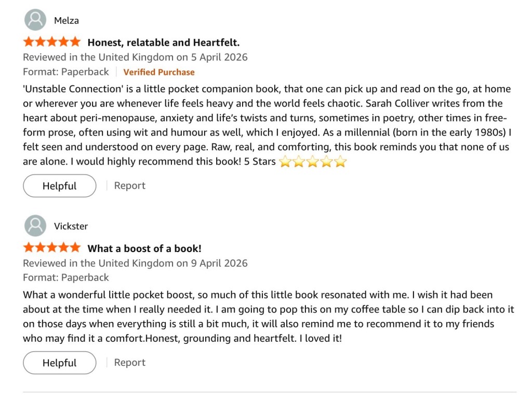Report Vickster's review
This screenshot has height=399, width=532.
[130, 362]
